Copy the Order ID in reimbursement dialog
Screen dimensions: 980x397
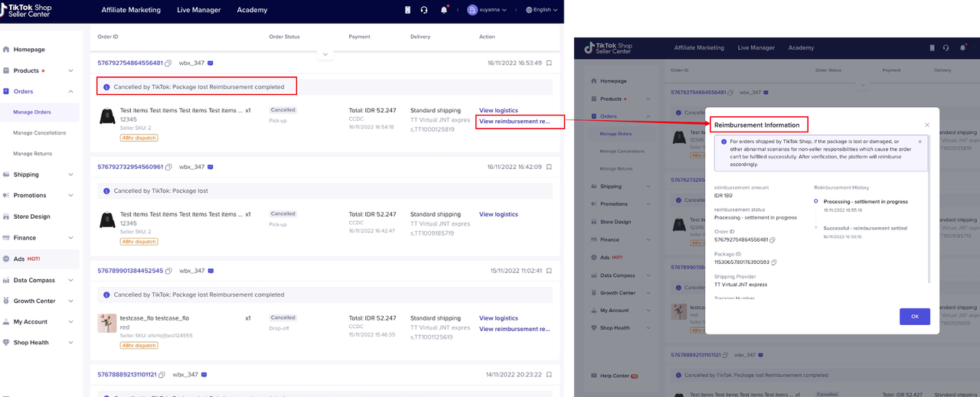click(772, 240)
